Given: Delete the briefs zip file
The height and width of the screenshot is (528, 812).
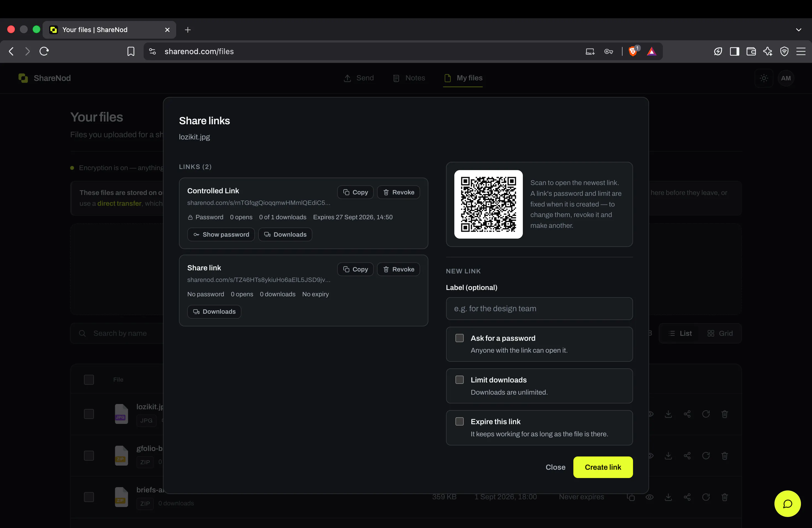Looking at the screenshot, I should [724, 497].
